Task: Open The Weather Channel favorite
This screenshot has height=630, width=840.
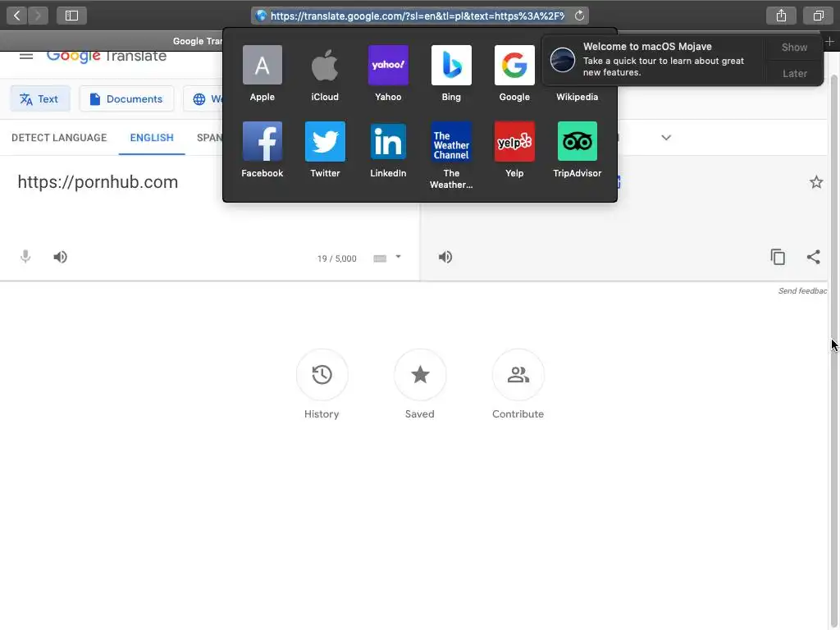Action: [x=451, y=141]
